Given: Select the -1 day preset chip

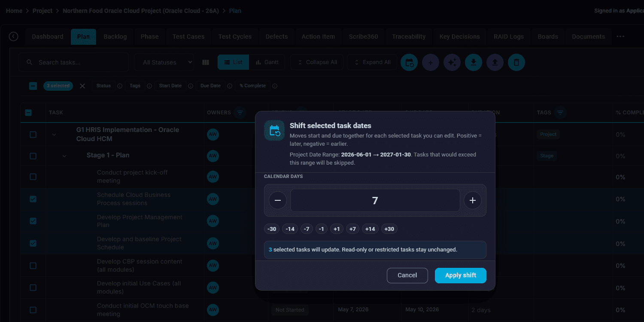Looking at the screenshot, I should [x=322, y=229].
